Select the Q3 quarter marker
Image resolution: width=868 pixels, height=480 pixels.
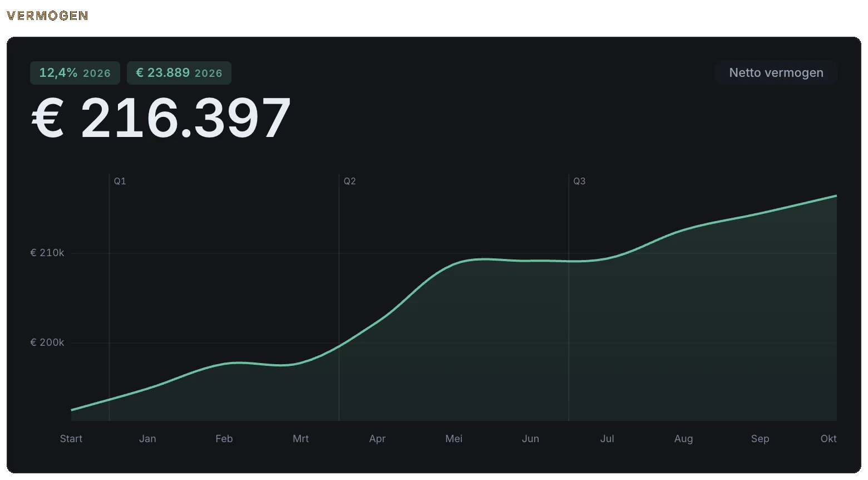[579, 181]
